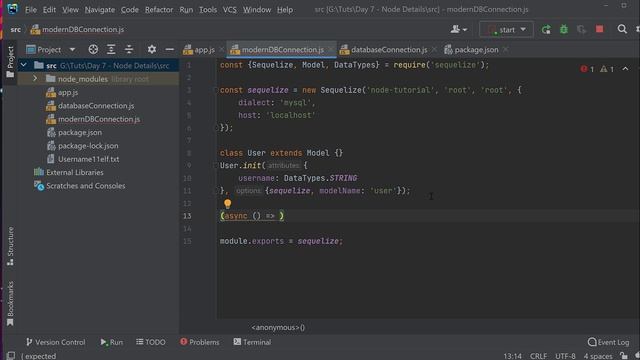
Task: Collapse inspection widget with up chevron
Action: pyautogui.click(x=625, y=69)
